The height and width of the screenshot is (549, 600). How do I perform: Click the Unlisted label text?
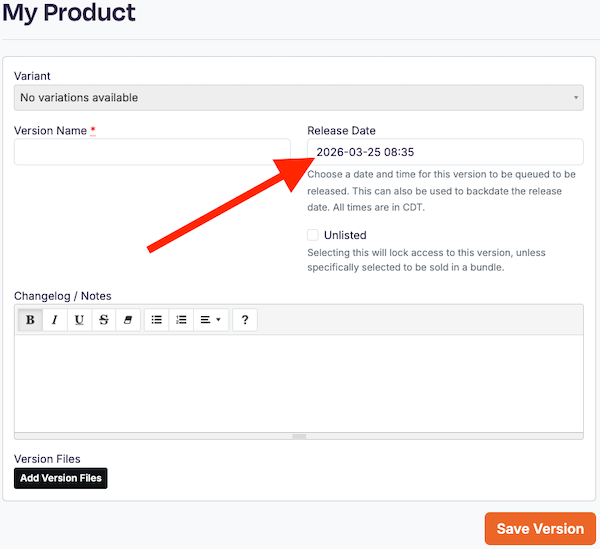345,235
